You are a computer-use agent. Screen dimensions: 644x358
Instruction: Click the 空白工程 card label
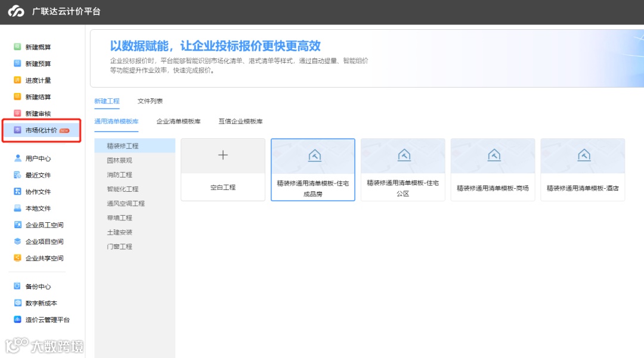pos(223,188)
